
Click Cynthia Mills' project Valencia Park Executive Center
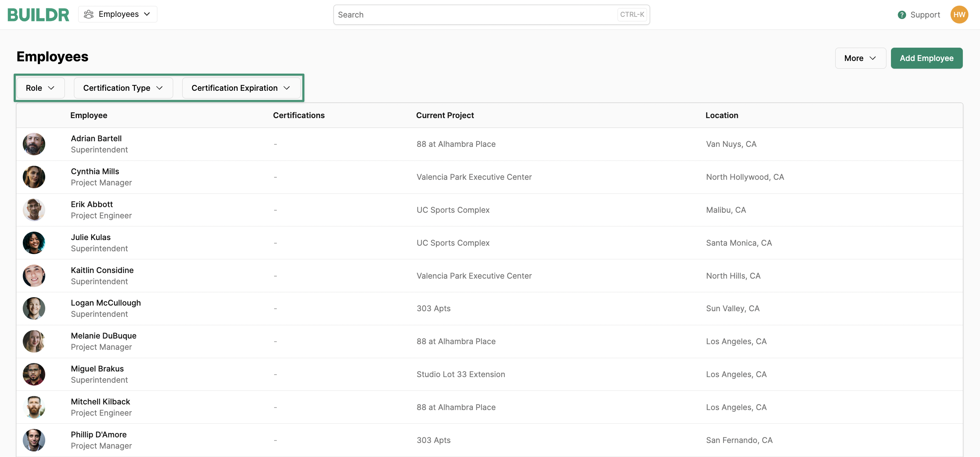[474, 177]
